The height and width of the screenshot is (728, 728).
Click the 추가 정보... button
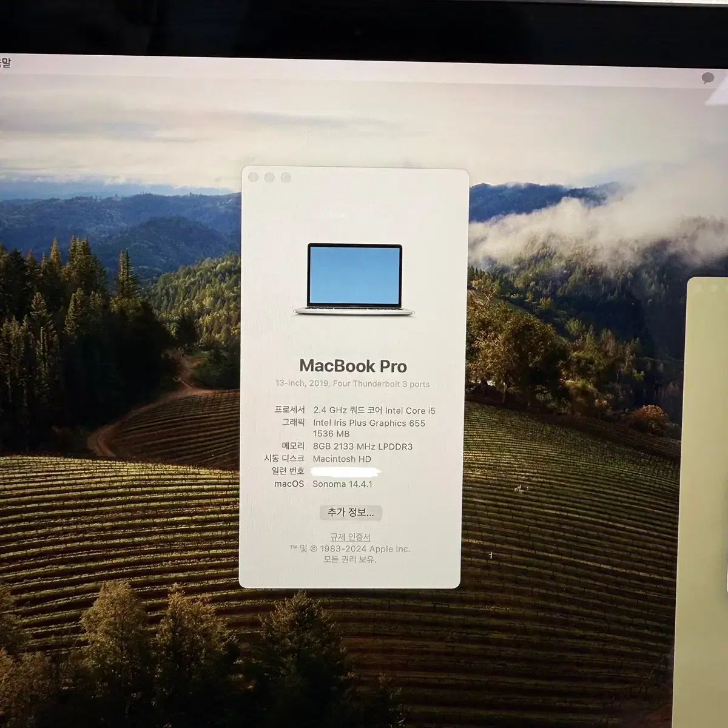351,513
